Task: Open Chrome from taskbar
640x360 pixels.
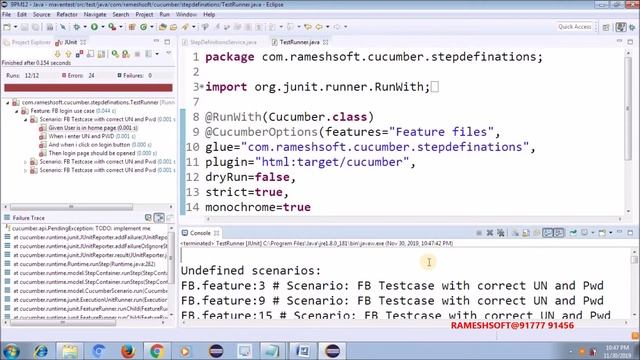Action: tap(156, 351)
